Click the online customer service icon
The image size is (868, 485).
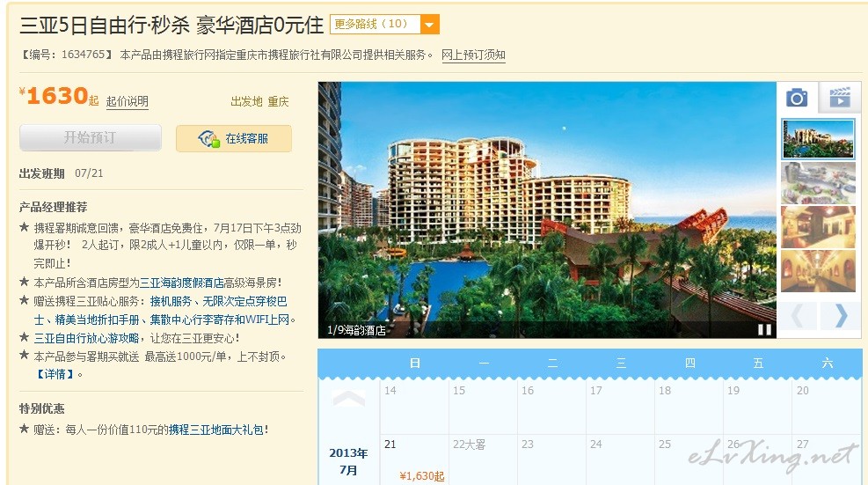pyautogui.click(x=208, y=138)
